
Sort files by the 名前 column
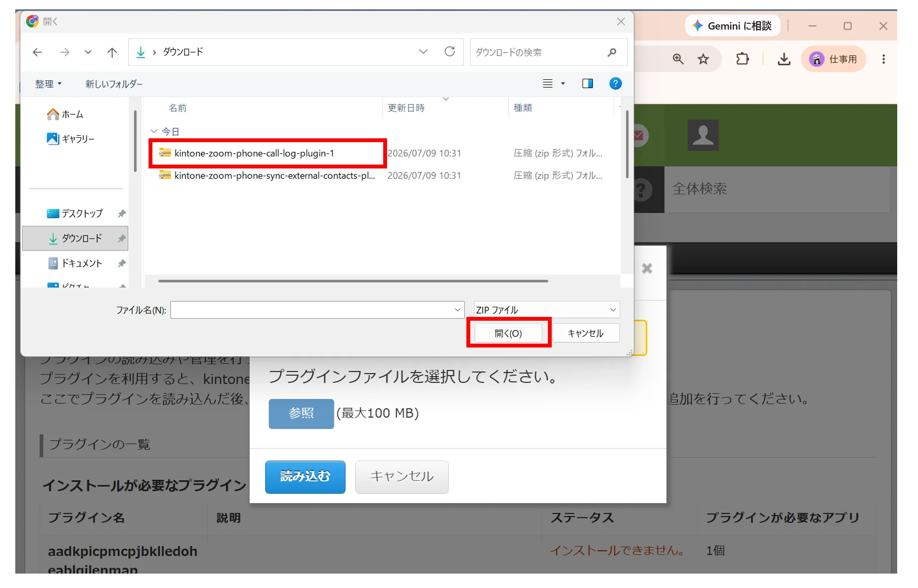tap(177, 108)
